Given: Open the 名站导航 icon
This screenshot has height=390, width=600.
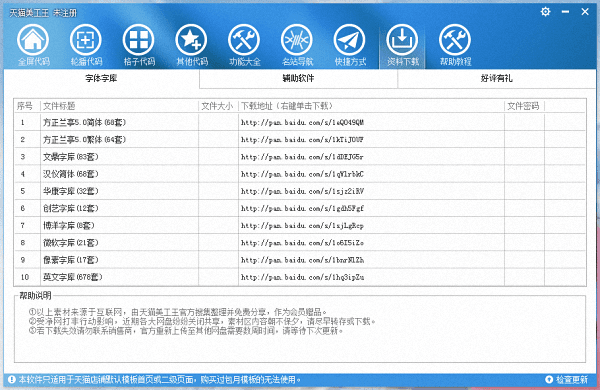Looking at the screenshot, I should (x=297, y=40).
